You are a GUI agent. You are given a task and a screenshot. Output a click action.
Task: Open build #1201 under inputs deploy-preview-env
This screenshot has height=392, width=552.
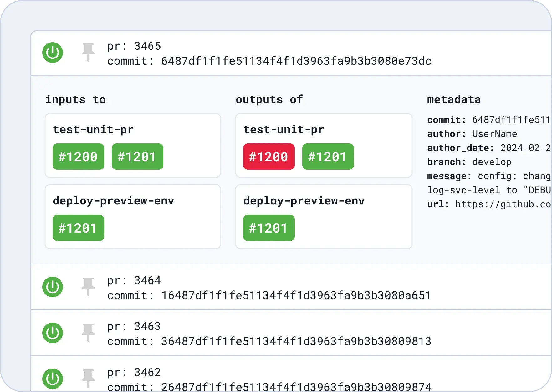tap(78, 228)
